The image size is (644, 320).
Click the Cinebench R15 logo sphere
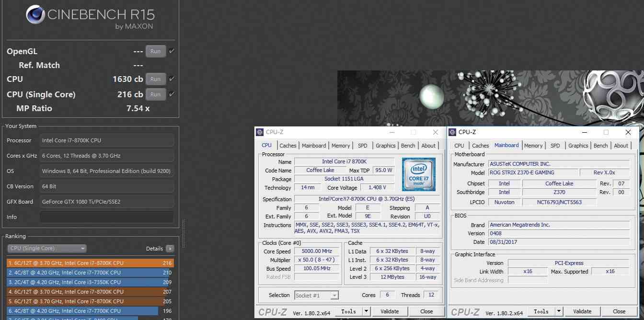pos(35,15)
